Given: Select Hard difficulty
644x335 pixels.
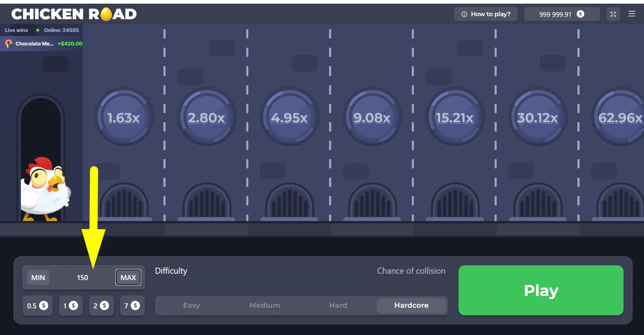Looking at the screenshot, I should (338, 305).
